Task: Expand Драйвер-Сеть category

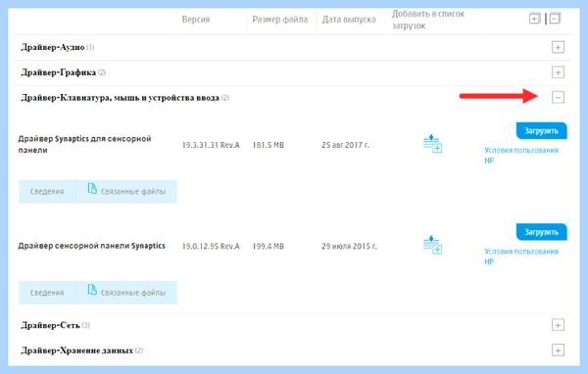Action: pyautogui.click(x=558, y=325)
